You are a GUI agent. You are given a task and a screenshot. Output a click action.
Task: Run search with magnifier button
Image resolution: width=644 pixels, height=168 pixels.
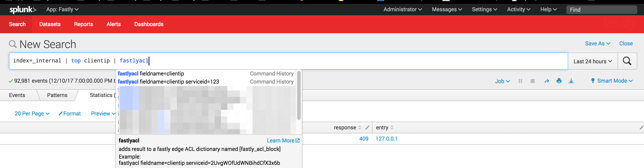click(627, 61)
